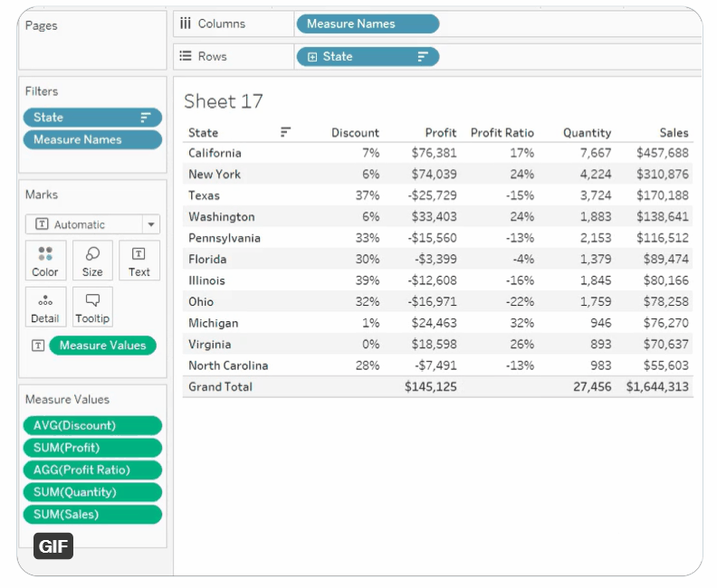
Task: Select the Texas row label
Action: 204,195
